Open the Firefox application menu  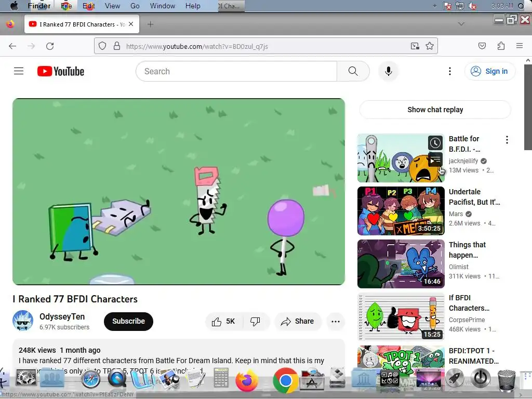pos(520,46)
